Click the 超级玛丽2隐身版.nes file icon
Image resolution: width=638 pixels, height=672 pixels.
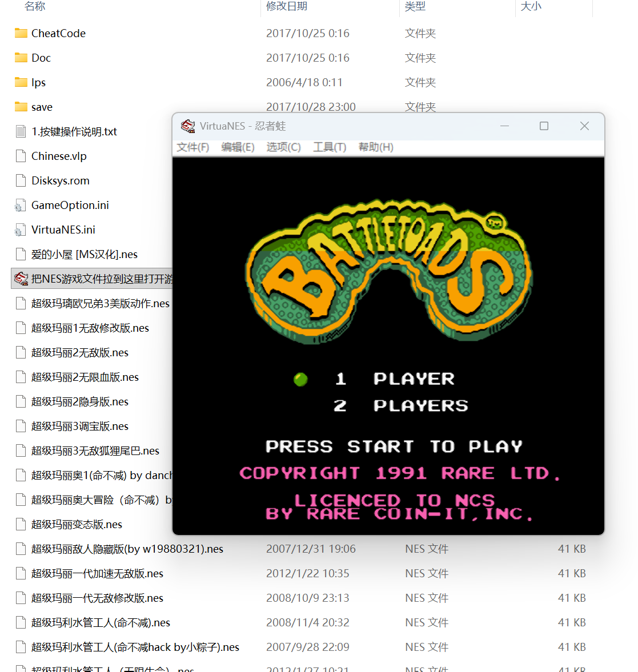tap(21, 401)
